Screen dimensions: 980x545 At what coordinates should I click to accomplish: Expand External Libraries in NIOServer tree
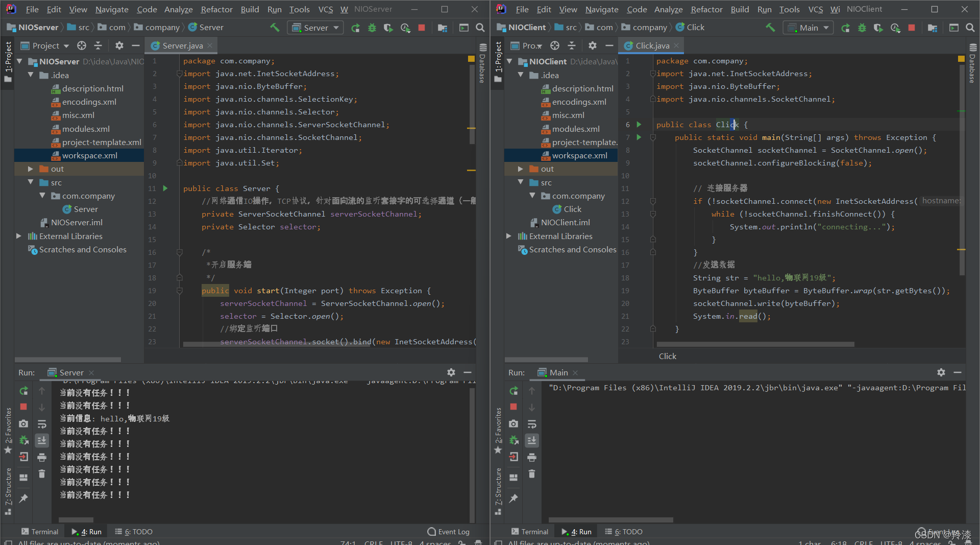point(19,236)
